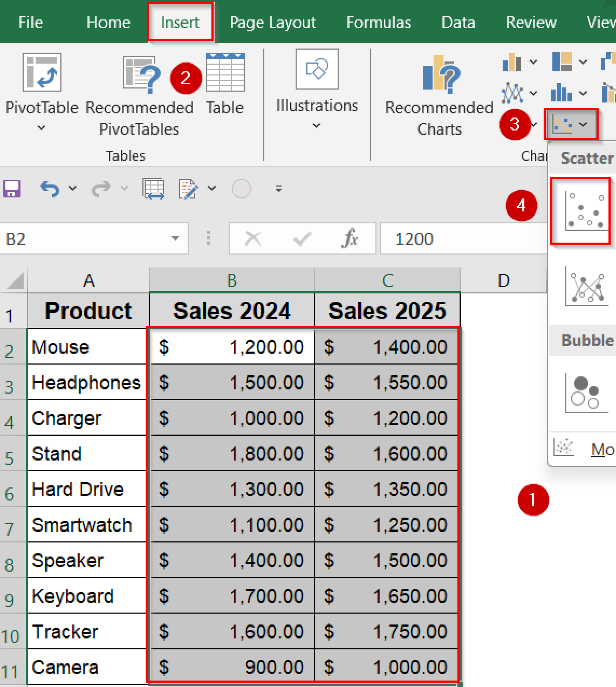Click the formula bar showing 1200
616x687 pixels.
tap(463, 238)
